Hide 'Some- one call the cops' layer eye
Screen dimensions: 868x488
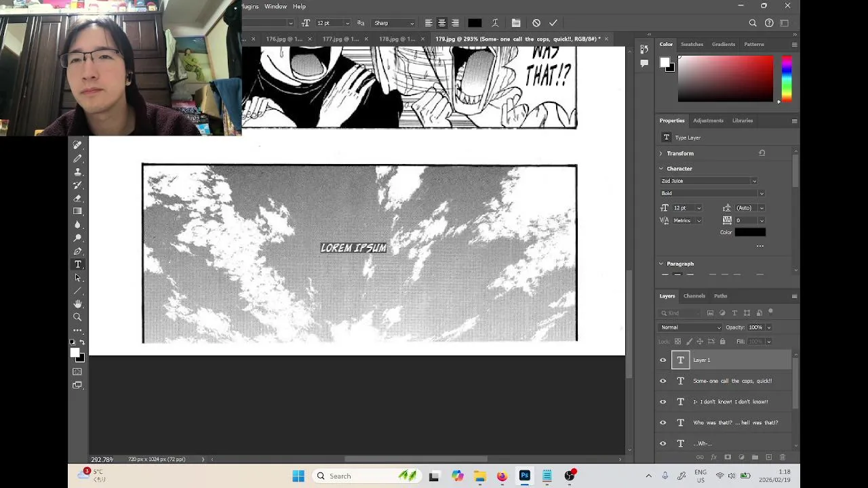663,381
